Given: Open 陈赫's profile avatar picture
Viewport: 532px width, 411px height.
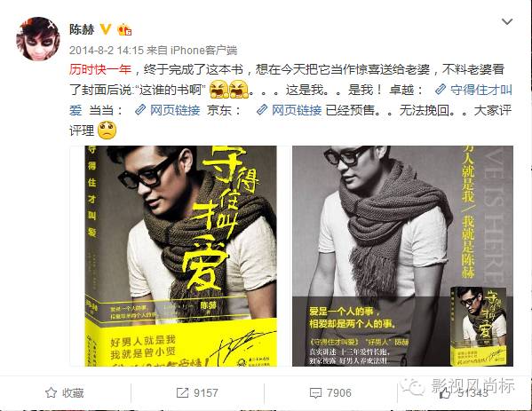Looking at the screenshot, I should [38, 39].
